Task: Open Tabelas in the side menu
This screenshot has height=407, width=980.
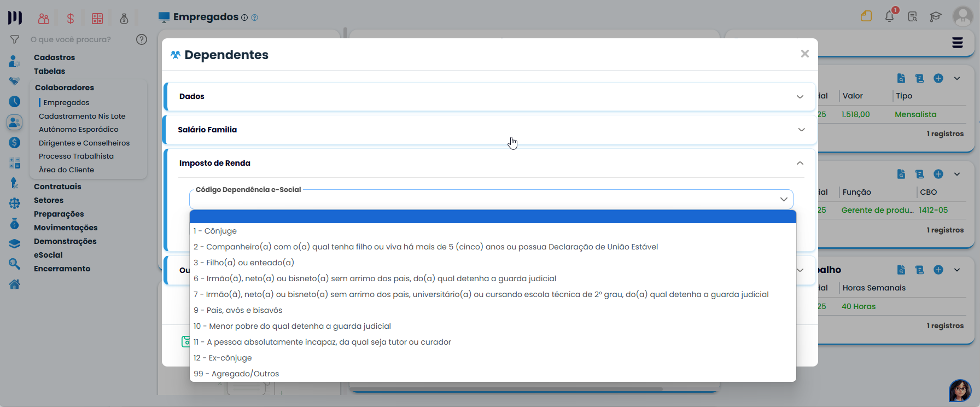Action: pyautogui.click(x=49, y=71)
